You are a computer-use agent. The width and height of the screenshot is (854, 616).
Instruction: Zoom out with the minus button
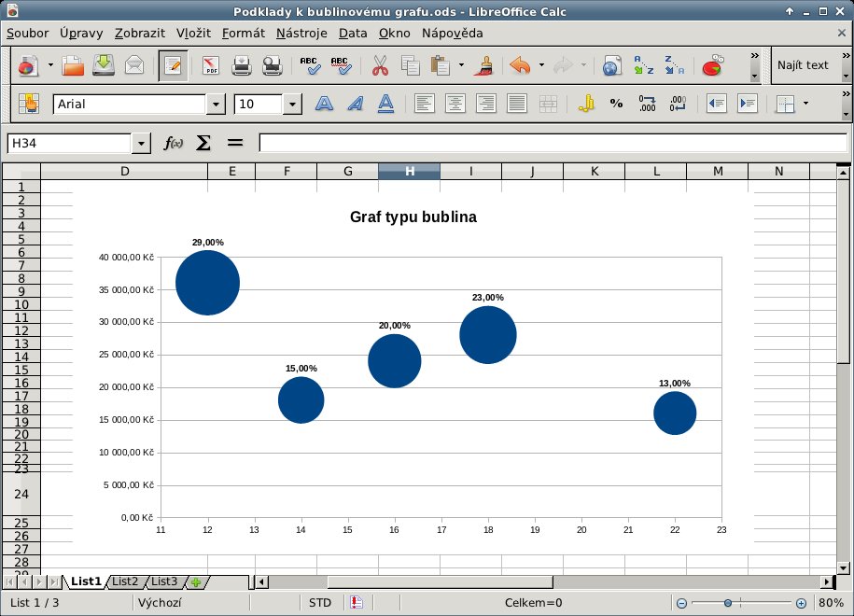click(x=681, y=603)
